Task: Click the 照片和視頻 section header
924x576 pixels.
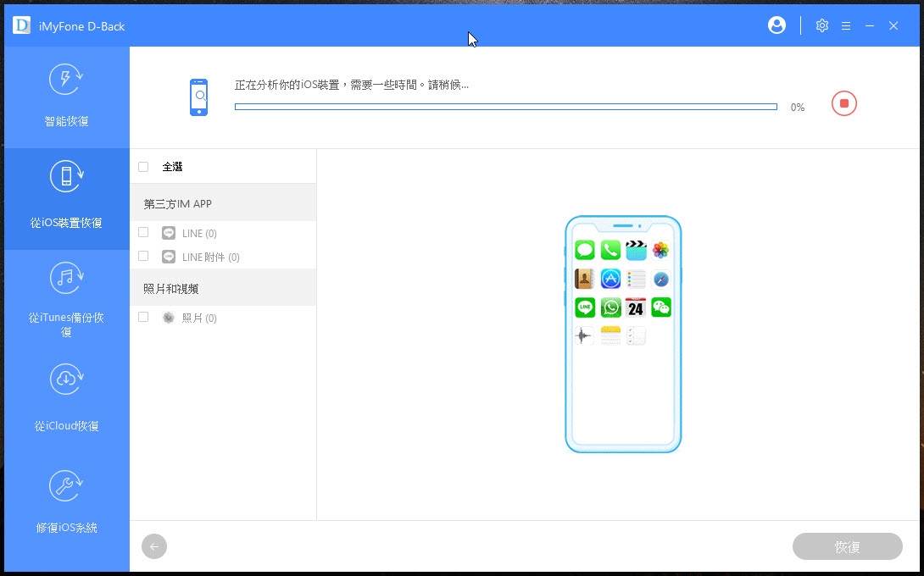Action: (x=223, y=288)
